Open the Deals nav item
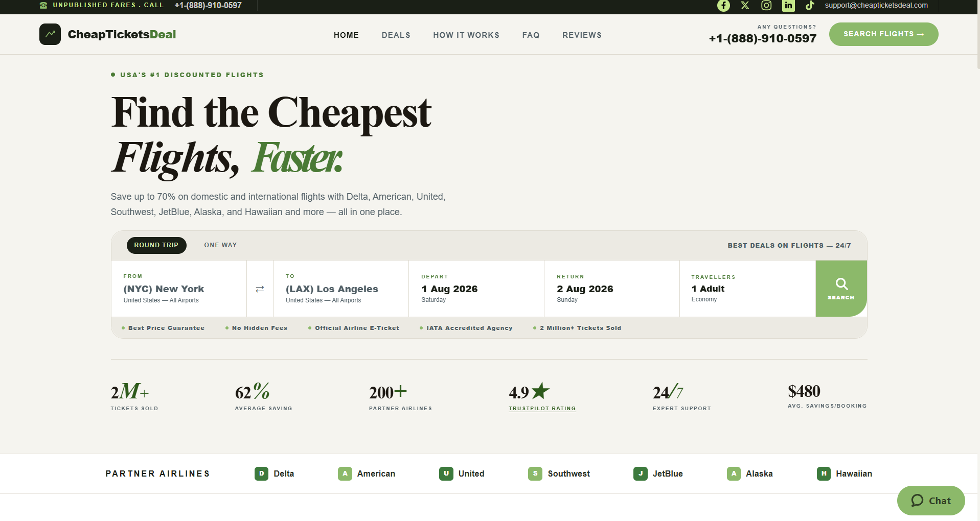The width and height of the screenshot is (980, 521). [396, 35]
